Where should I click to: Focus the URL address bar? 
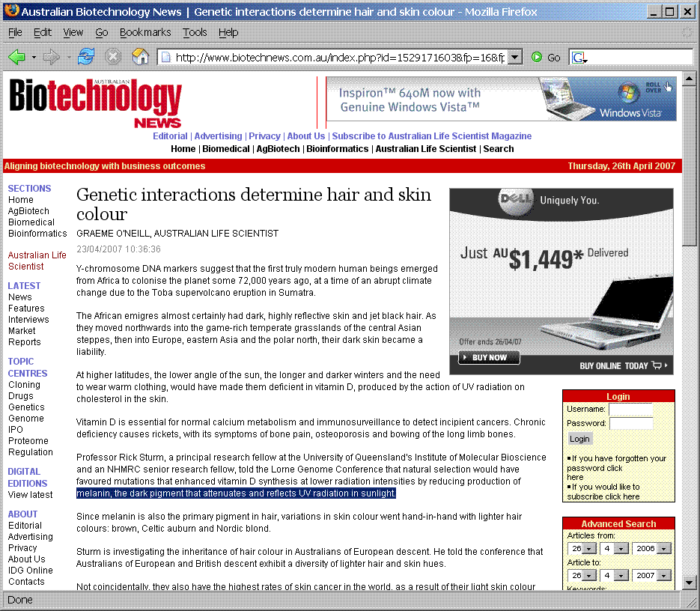coord(340,57)
